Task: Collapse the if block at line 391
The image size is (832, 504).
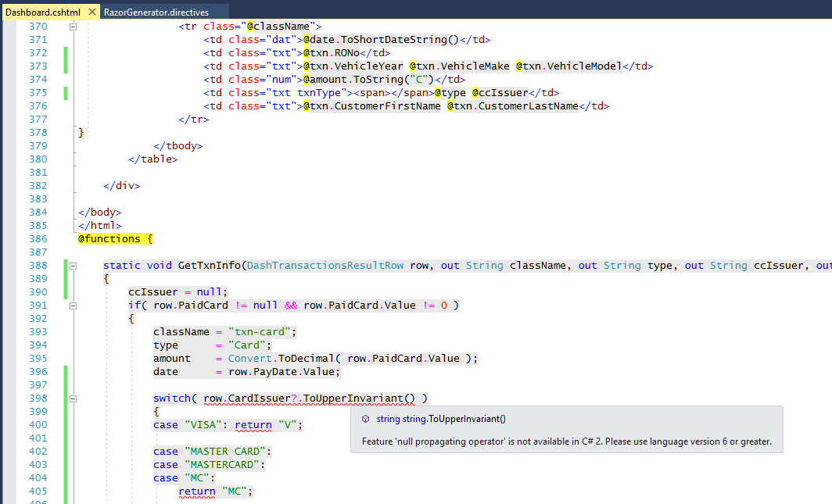Action: 72,305
